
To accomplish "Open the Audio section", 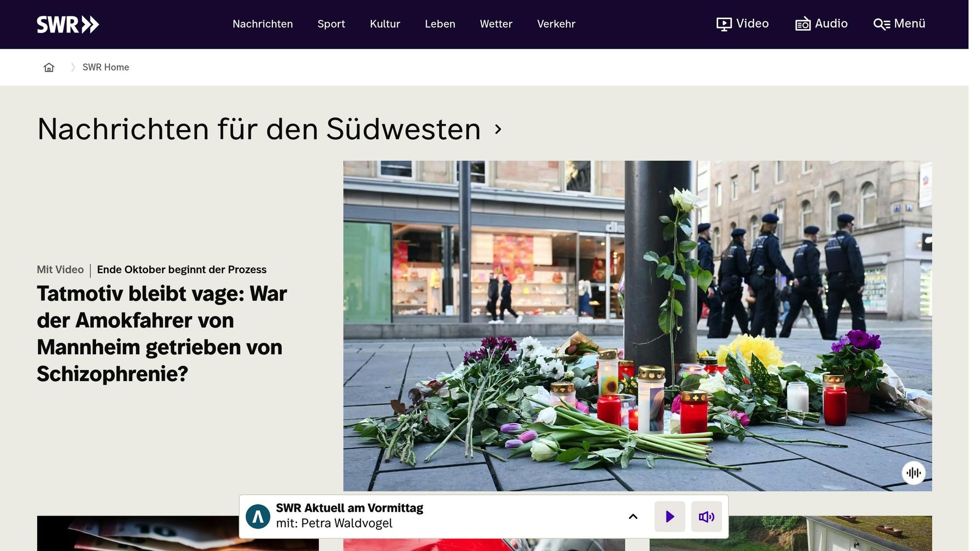I will (x=821, y=24).
